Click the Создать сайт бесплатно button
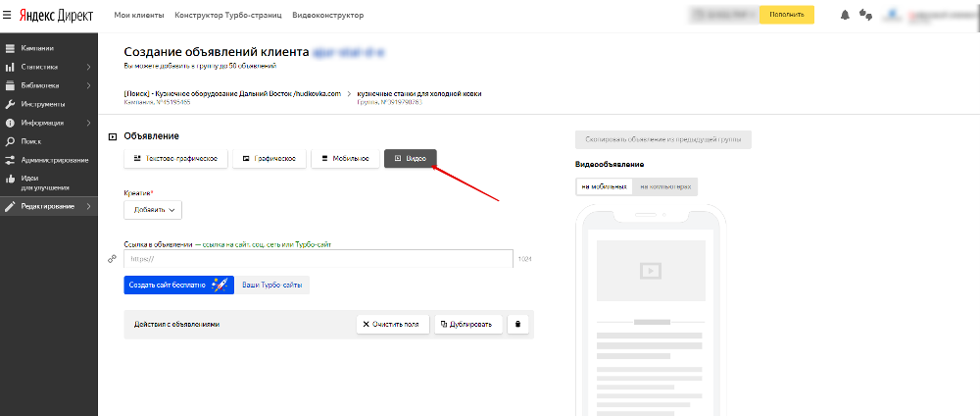Image resolution: width=980 pixels, height=416 pixels. click(x=174, y=285)
